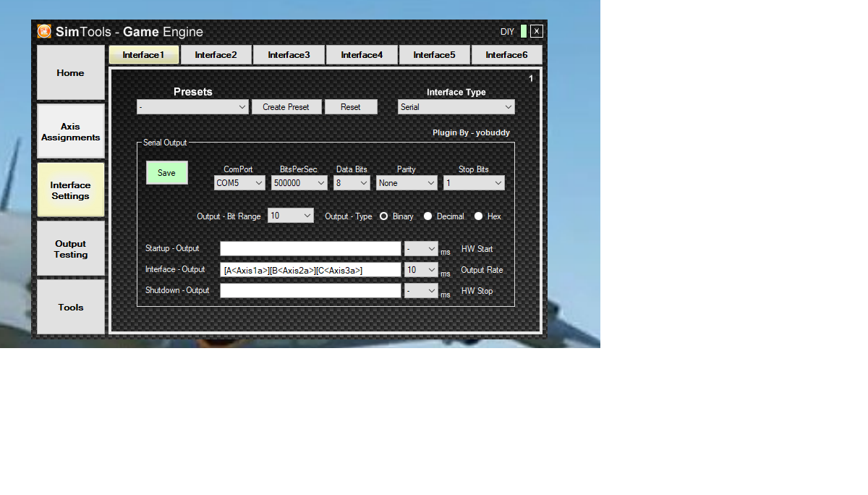Image resolution: width=868 pixels, height=495 pixels.
Task: Click the Reset button
Action: [351, 107]
